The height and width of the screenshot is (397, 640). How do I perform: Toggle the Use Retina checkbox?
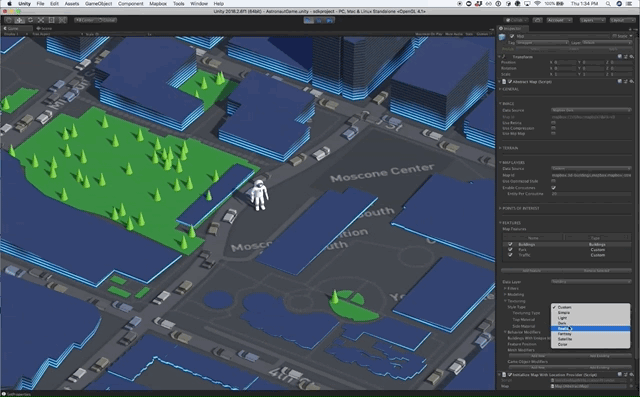[x=553, y=123]
